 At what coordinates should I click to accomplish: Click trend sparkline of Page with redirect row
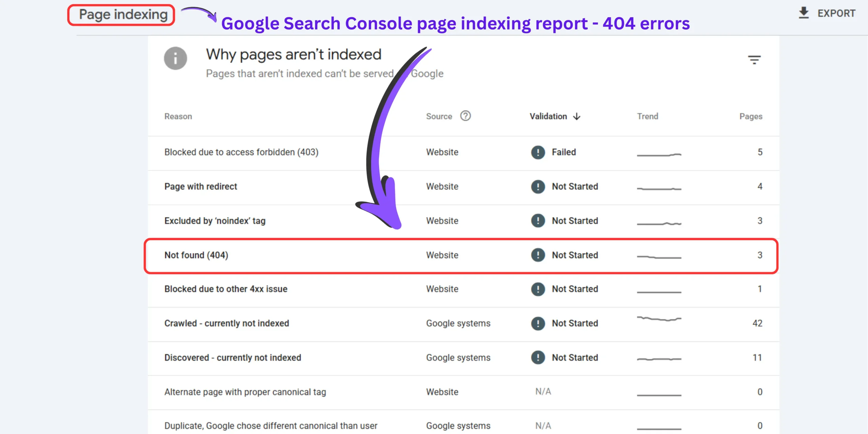[x=659, y=189]
